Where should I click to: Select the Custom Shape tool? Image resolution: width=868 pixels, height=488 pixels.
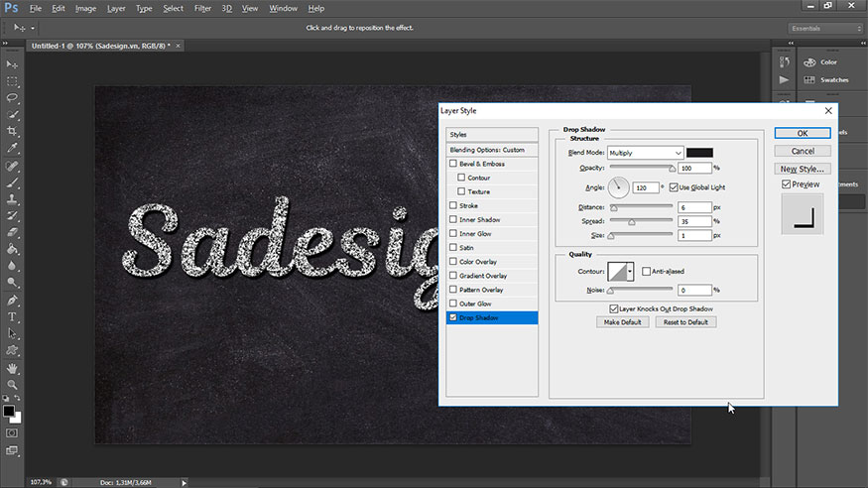[x=12, y=350]
